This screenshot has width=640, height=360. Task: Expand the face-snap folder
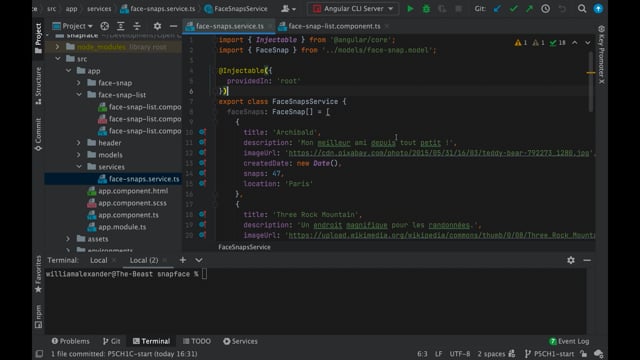point(79,83)
